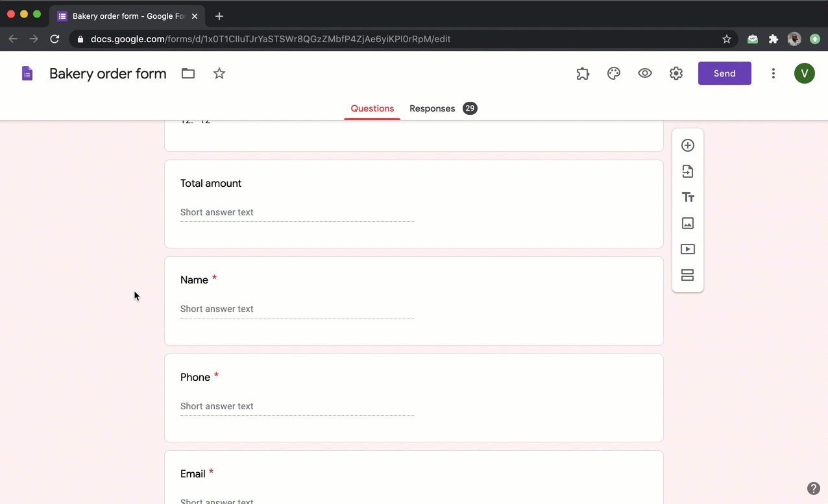Add a new section to form

click(x=688, y=275)
